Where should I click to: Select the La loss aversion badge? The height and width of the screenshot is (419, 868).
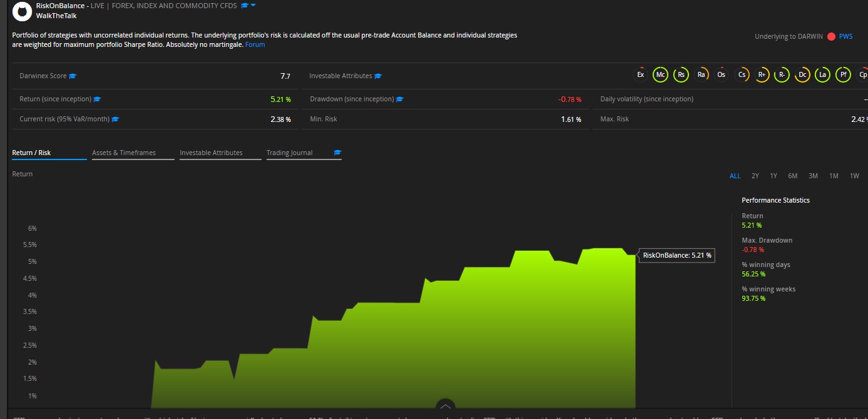point(823,75)
